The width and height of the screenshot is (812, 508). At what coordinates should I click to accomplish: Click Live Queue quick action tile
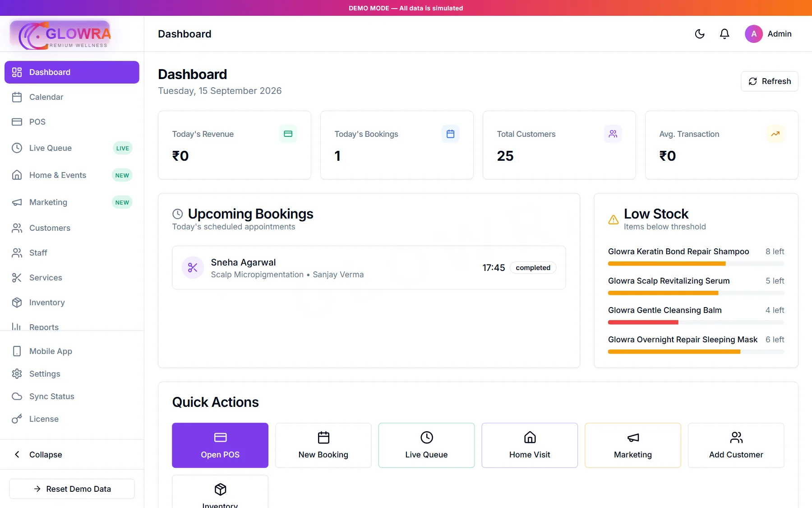(x=426, y=445)
